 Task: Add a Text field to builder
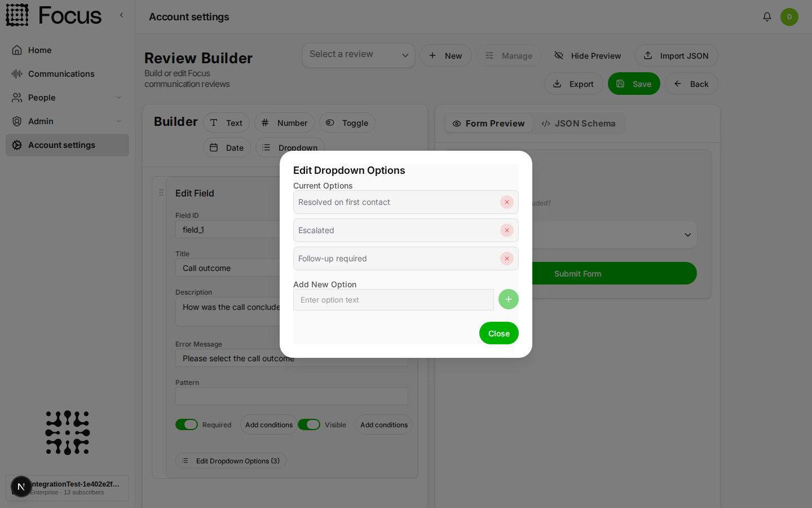[226, 122]
